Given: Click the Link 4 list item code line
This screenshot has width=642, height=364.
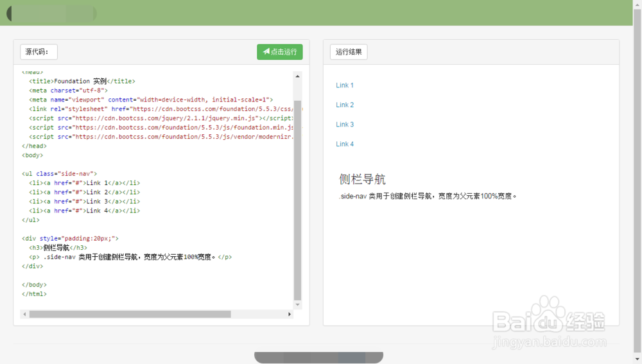Looking at the screenshot, I should [84, 211].
